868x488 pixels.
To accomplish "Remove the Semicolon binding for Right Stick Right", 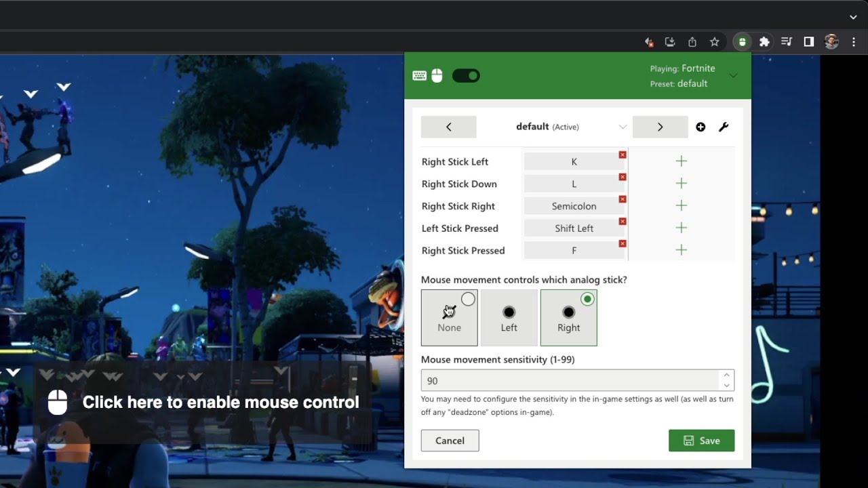I will tap(623, 199).
